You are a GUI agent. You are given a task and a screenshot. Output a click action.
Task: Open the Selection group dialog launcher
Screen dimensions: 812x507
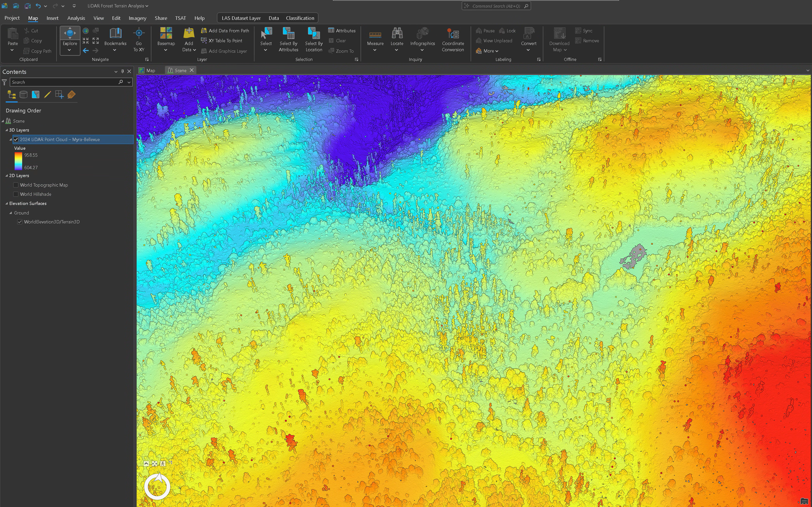(x=356, y=59)
